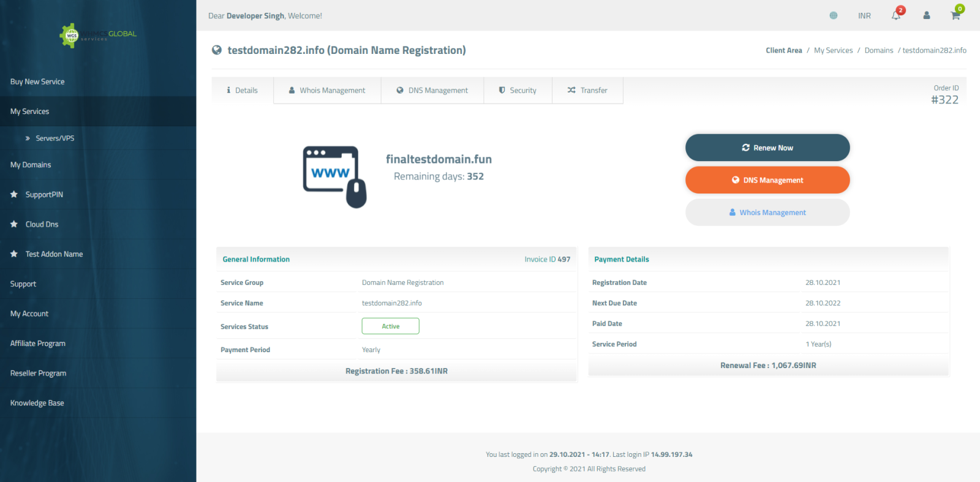Open the Transfer tab

coord(587,90)
